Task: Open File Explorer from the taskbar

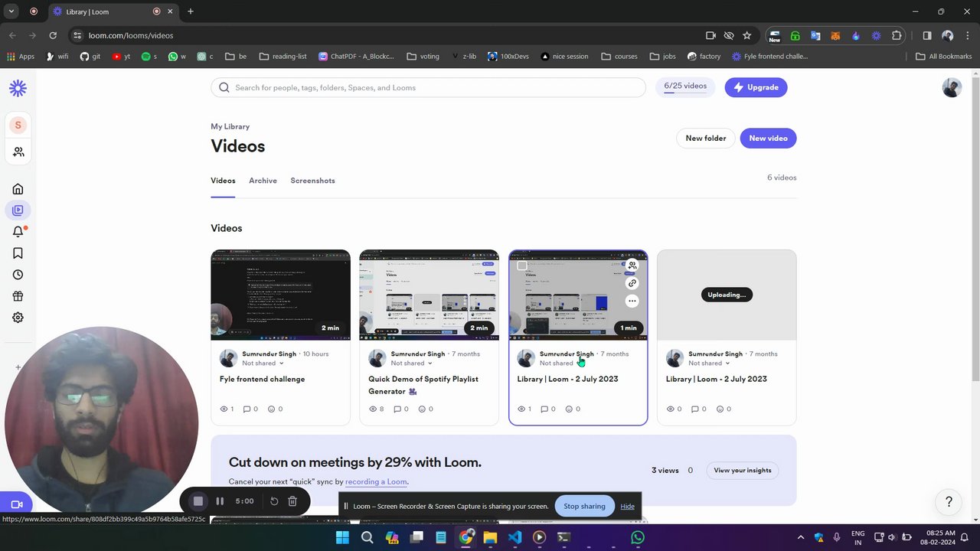Action: pos(490,537)
